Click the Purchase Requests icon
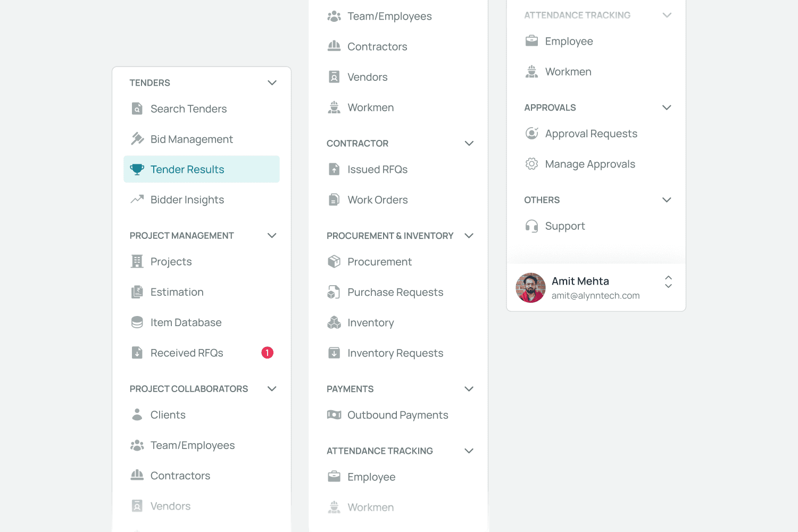The width and height of the screenshot is (798, 532). pyautogui.click(x=334, y=292)
